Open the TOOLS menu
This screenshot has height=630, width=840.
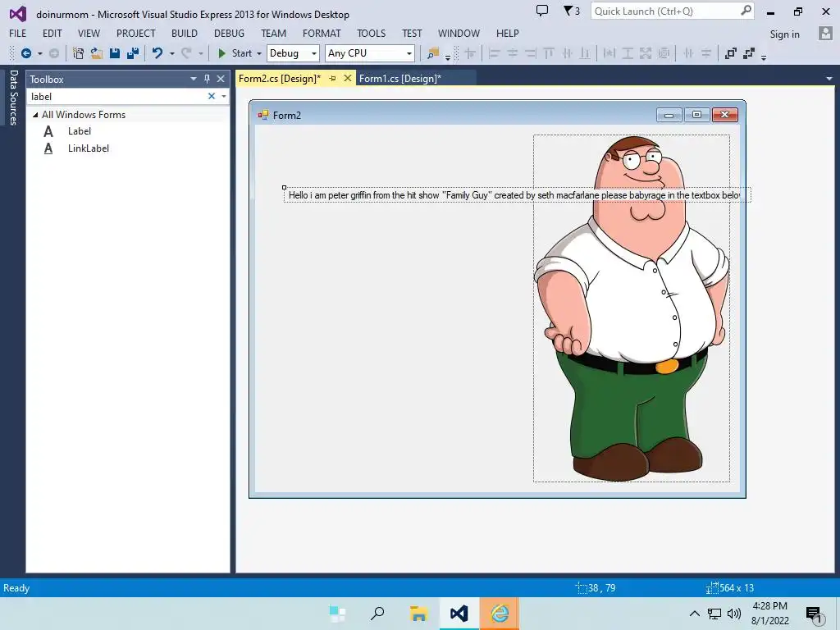click(372, 33)
